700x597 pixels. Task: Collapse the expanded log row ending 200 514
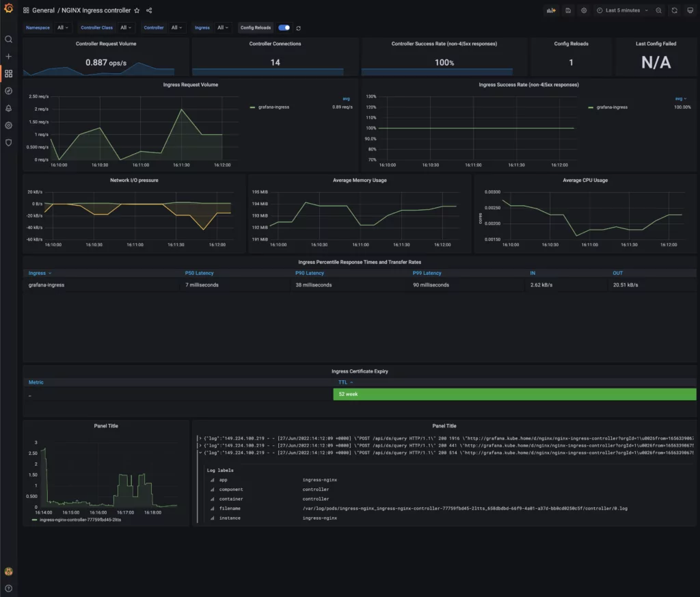[x=200, y=453]
